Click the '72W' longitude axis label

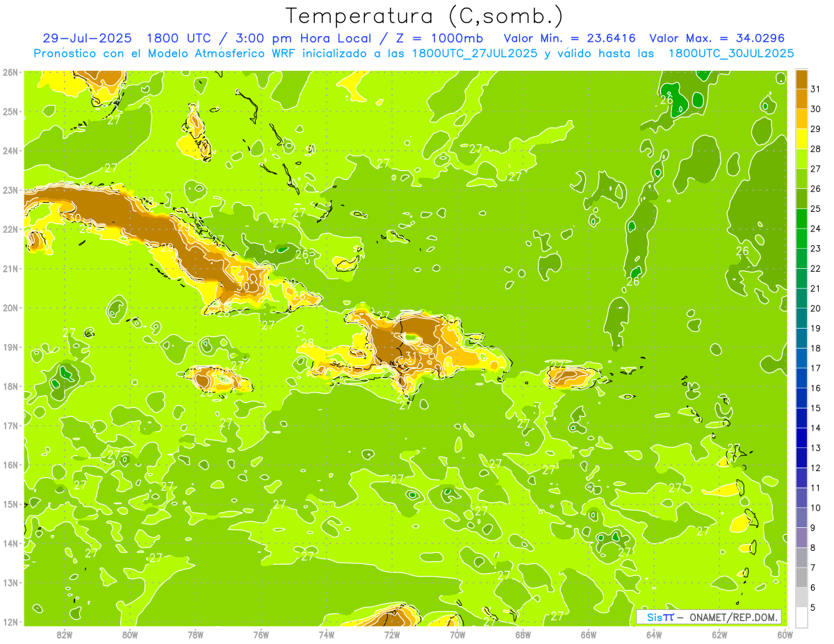coord(392,634)
